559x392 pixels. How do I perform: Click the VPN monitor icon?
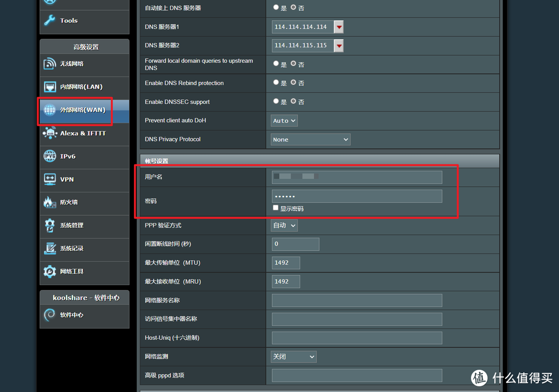point(50,179)
